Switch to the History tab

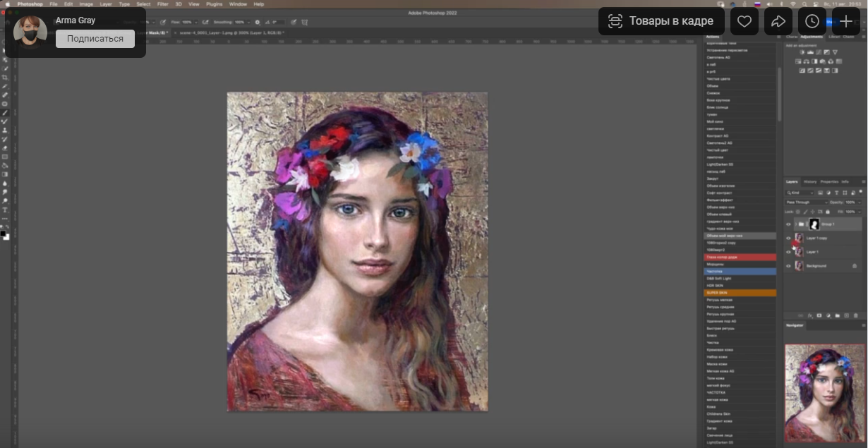pos(811,181)
